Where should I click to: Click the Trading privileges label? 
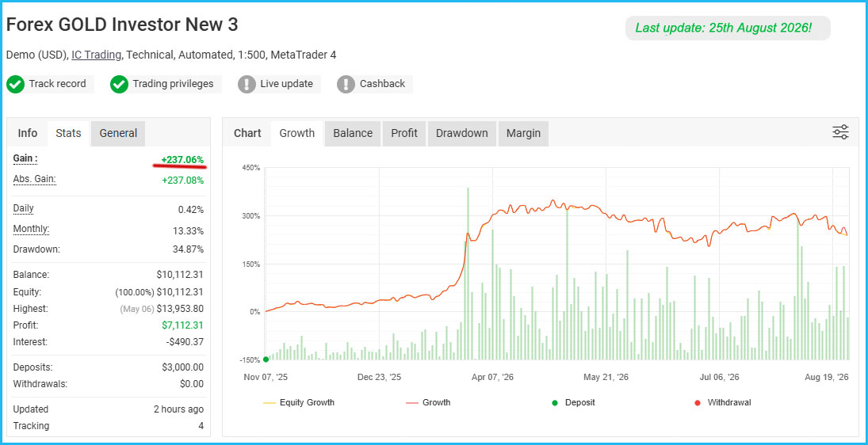pyautogui.click(x=173, y=84)
